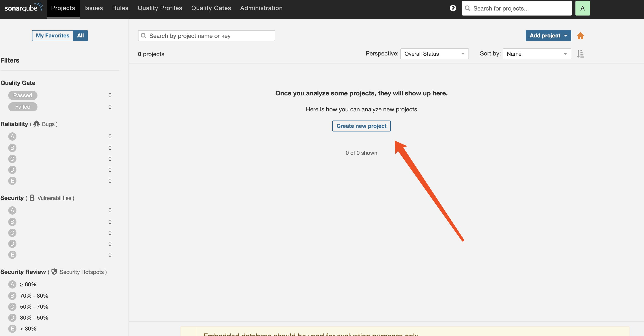Click the list view toggle icon
The height and width of the screenshot is (336, 644).
tap(580, 54)
